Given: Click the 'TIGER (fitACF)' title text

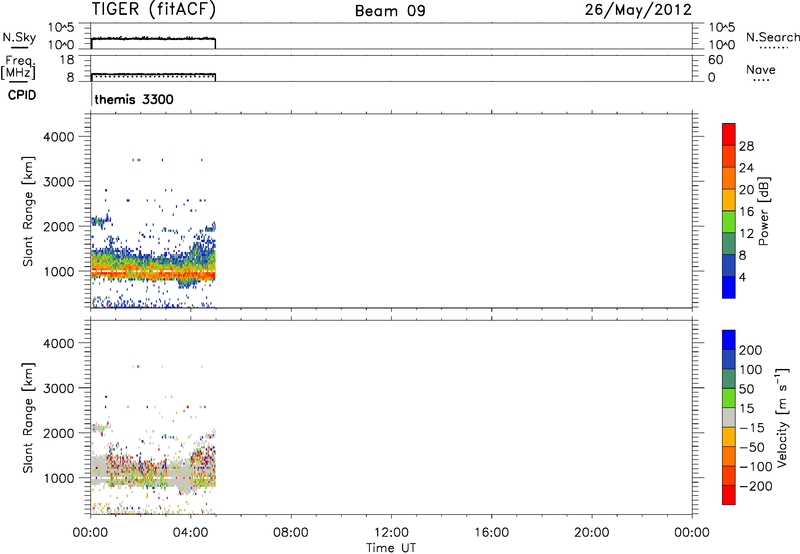Looking at the screenshot, I should [154, 10].
